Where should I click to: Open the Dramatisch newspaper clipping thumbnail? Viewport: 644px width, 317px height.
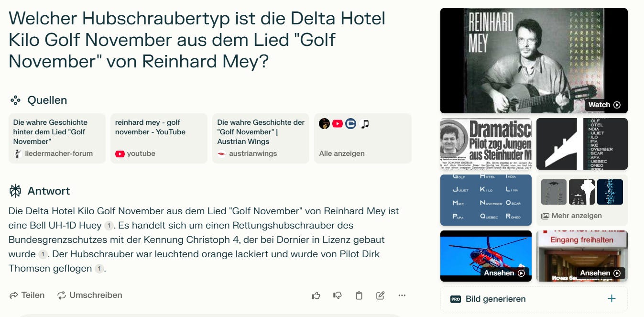[486, 144]
